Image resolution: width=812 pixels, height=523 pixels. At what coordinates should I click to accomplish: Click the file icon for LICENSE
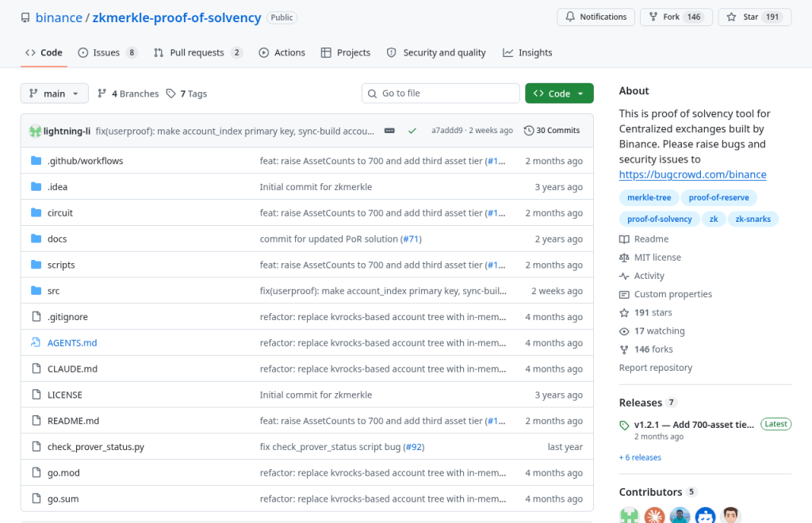pyautogui.click(x=36, y=394)
